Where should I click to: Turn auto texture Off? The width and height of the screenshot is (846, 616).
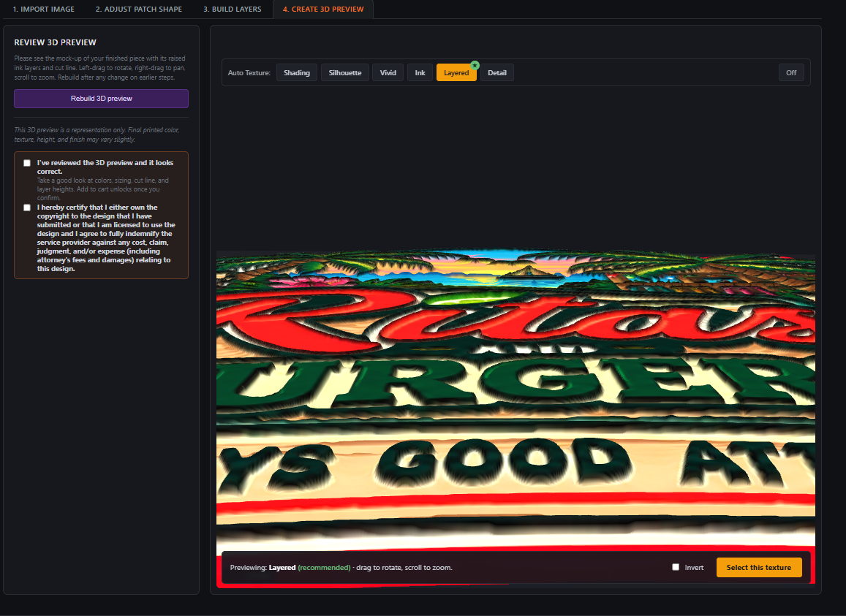(791, 73)
